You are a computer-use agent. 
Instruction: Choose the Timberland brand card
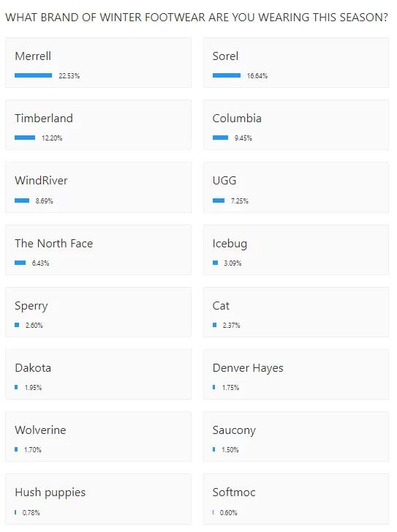pos(98,125)
